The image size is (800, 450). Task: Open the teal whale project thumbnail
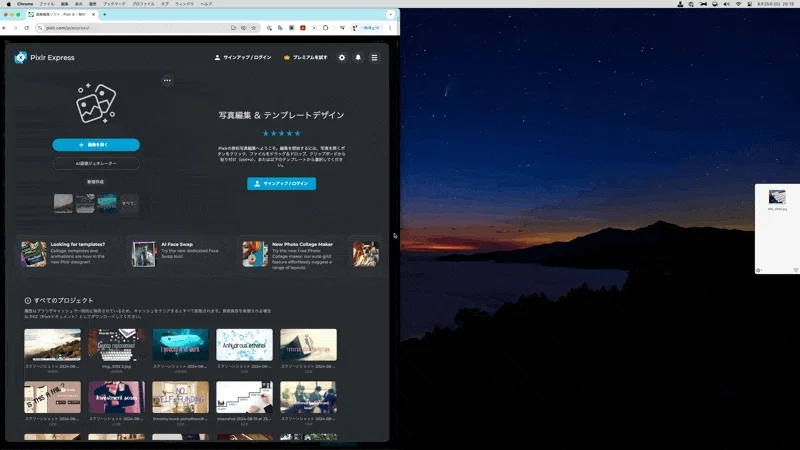click(181, 345)
